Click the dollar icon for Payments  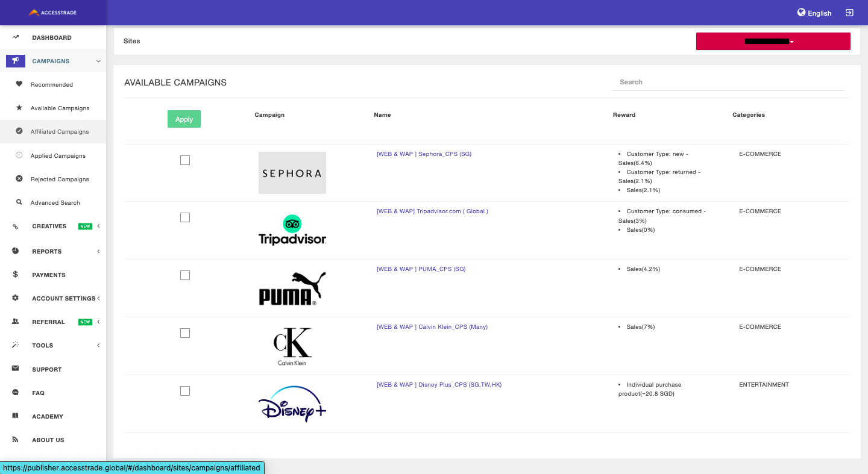pyautogui.click(x=16, y=275)
